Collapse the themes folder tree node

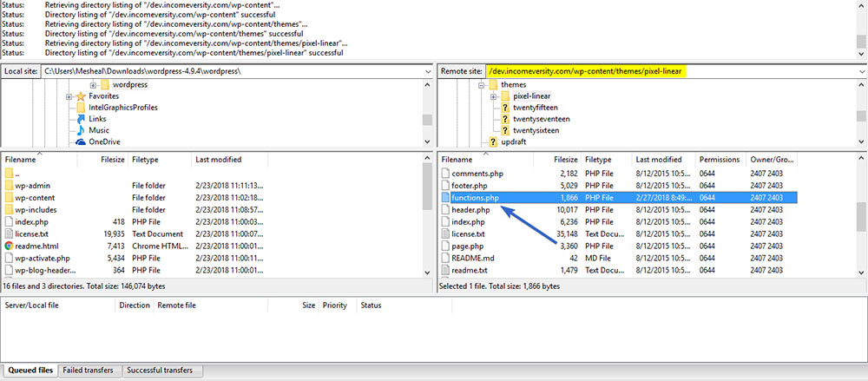481,85
